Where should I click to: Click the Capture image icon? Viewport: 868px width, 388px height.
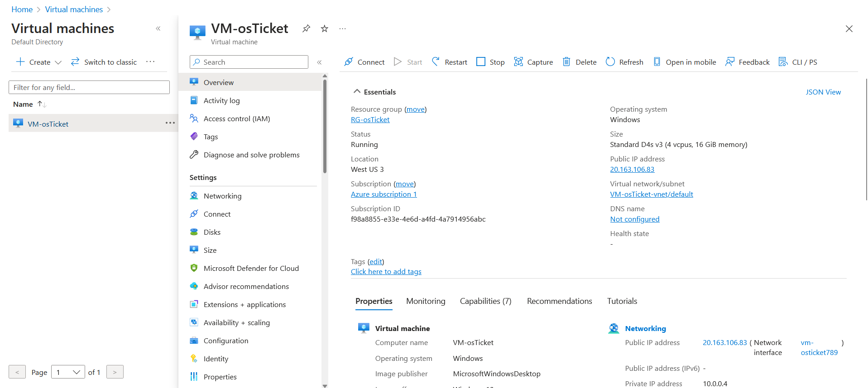coord(518,62)
